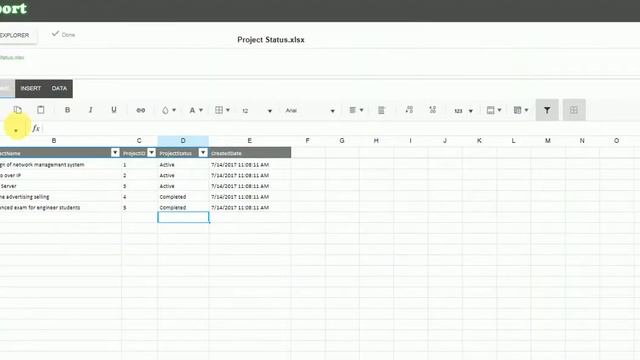Click the 'advertising selling' project cell
This screenshot has width=640, height=360.
(60, 197)
